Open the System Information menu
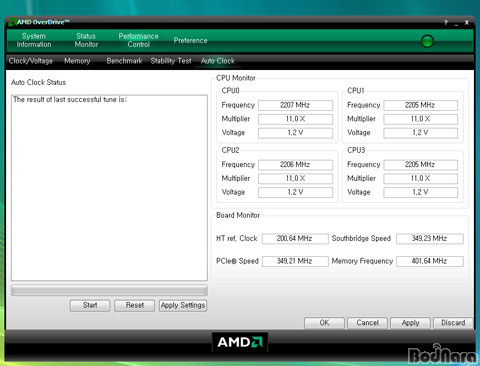 tap(34, 40)
